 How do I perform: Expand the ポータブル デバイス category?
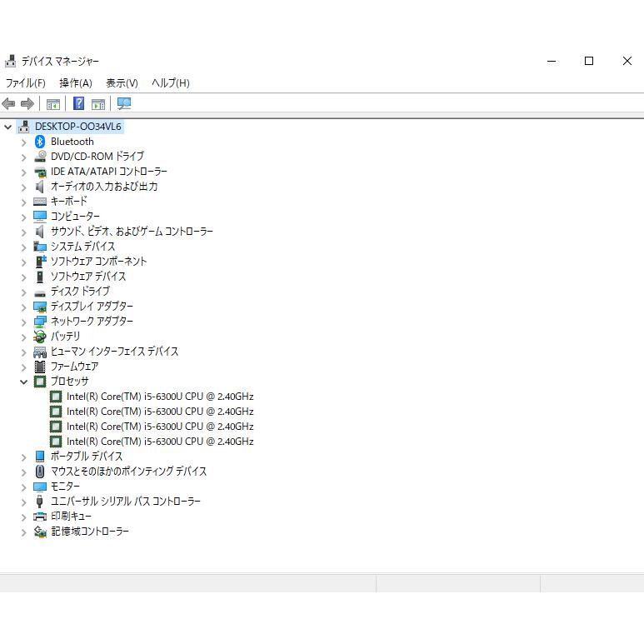[24, 457]
